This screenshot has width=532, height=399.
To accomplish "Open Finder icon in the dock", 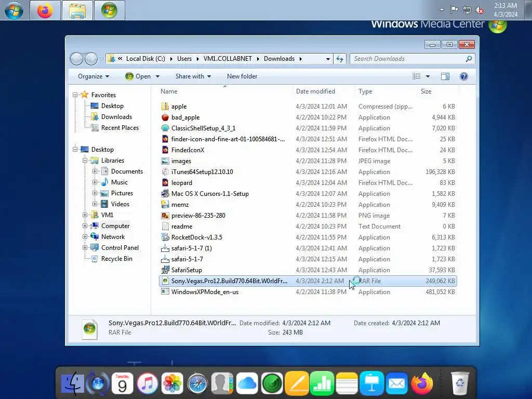I will click(73, 383).
